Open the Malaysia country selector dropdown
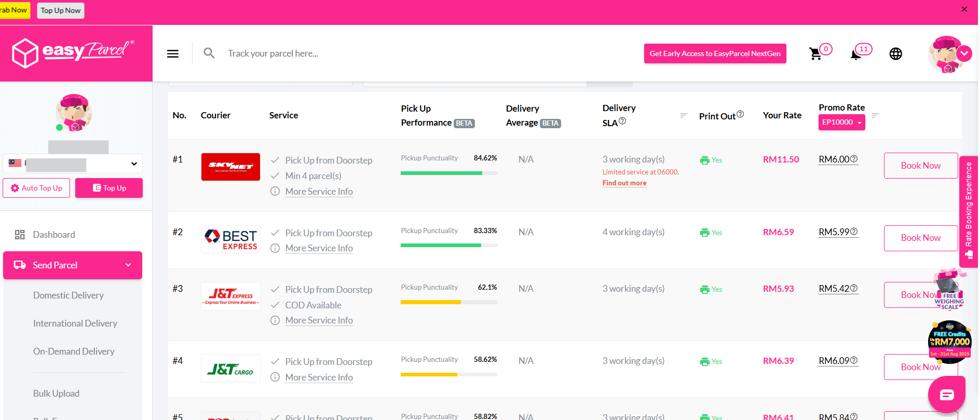 tap(73, 164)
